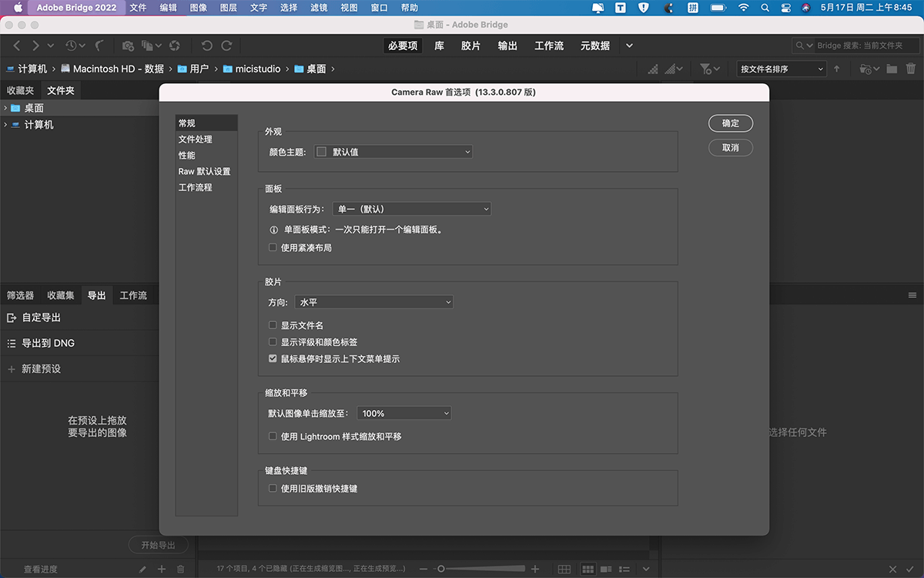Expand the 计算机 folder tree arrow
This screenshot has width=924, height=578.
point(5,125)
